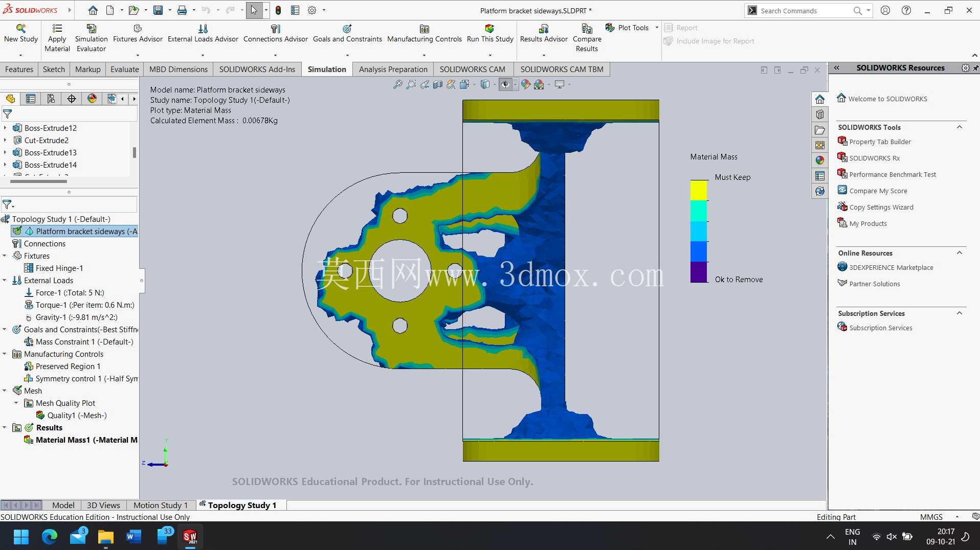Click the Compare Results icon
The width and height of the screenshot is (980, 550).
point(587,29)
